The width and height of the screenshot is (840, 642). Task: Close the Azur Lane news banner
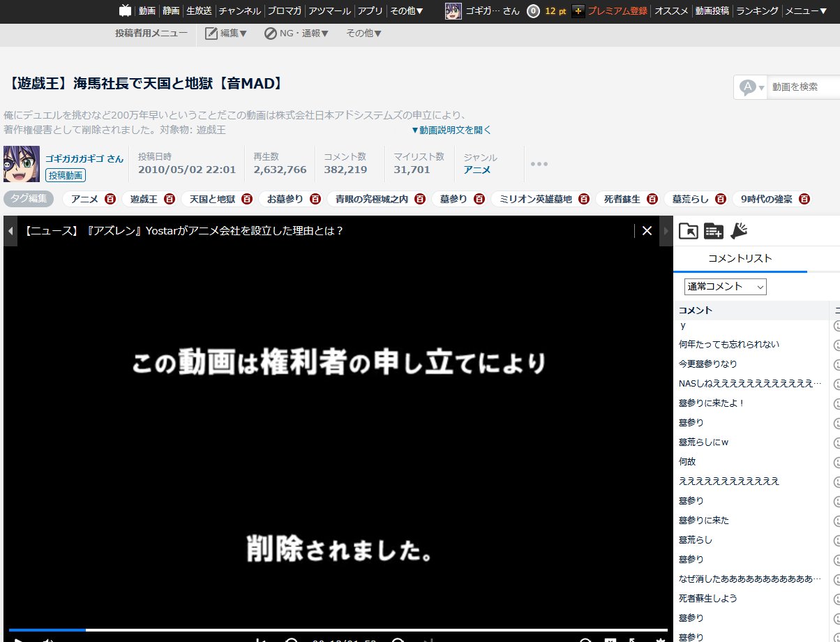pyautogui.click(x=647, y=230)
